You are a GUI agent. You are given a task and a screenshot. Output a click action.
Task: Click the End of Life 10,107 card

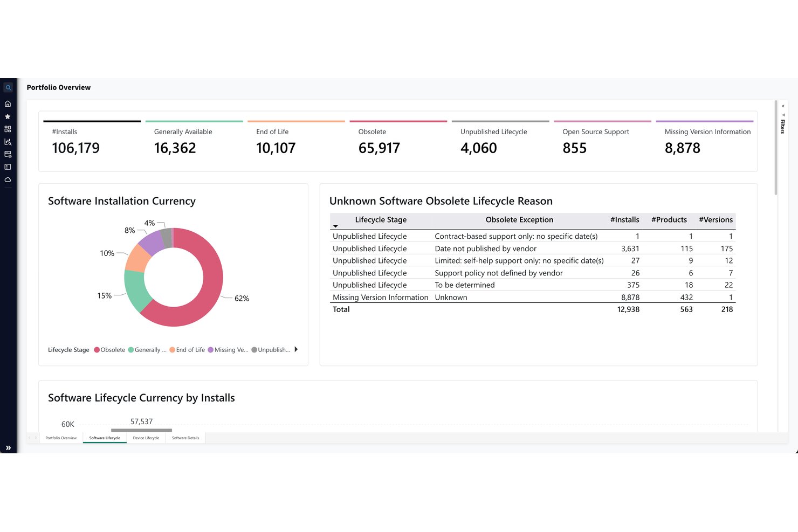[x=296, y=142]
